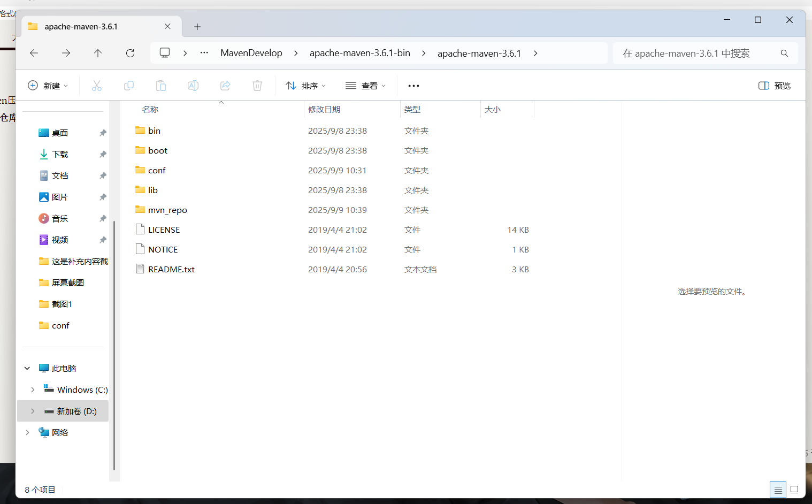Click the sidebar vertical scrollbar

pos(114,345)
